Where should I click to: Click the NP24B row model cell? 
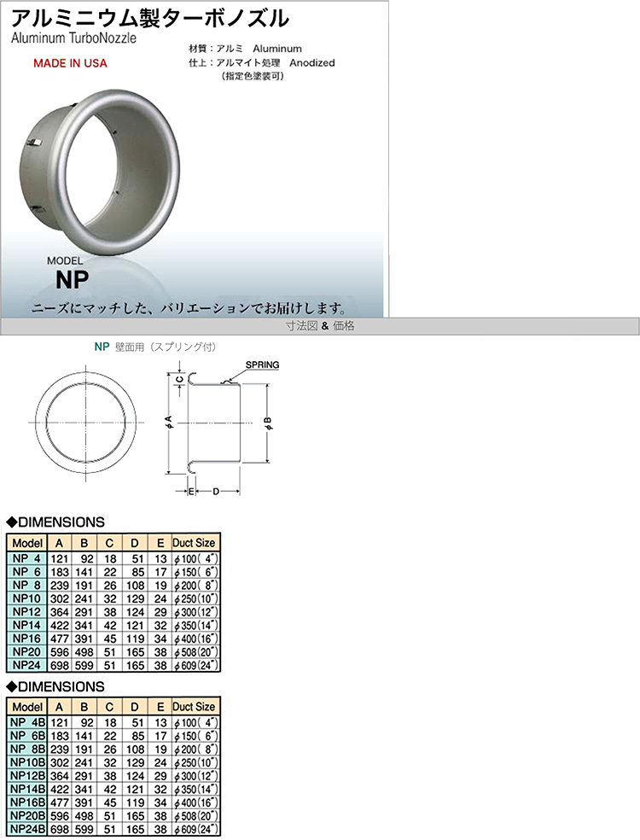(x=27, y=829)
